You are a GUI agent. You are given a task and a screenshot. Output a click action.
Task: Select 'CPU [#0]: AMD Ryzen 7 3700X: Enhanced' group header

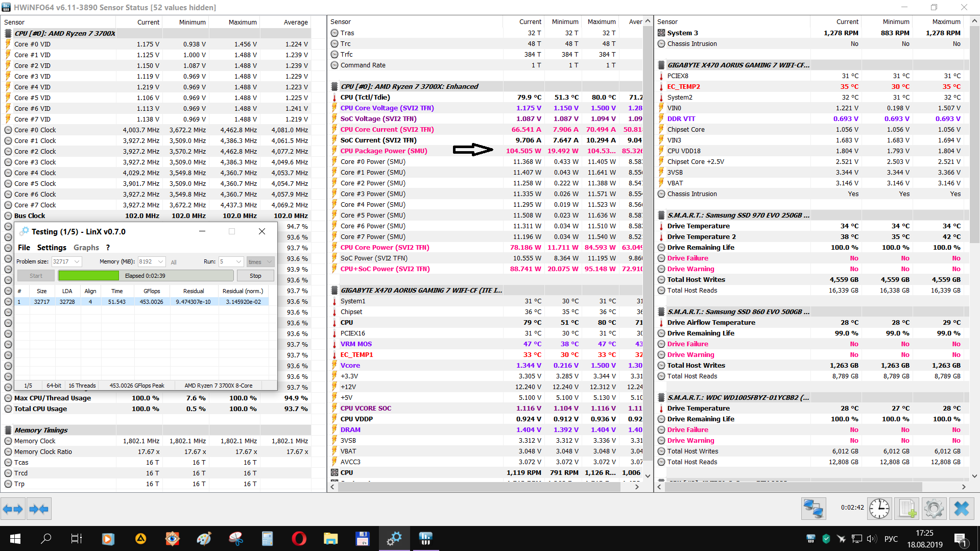(409, 86)
